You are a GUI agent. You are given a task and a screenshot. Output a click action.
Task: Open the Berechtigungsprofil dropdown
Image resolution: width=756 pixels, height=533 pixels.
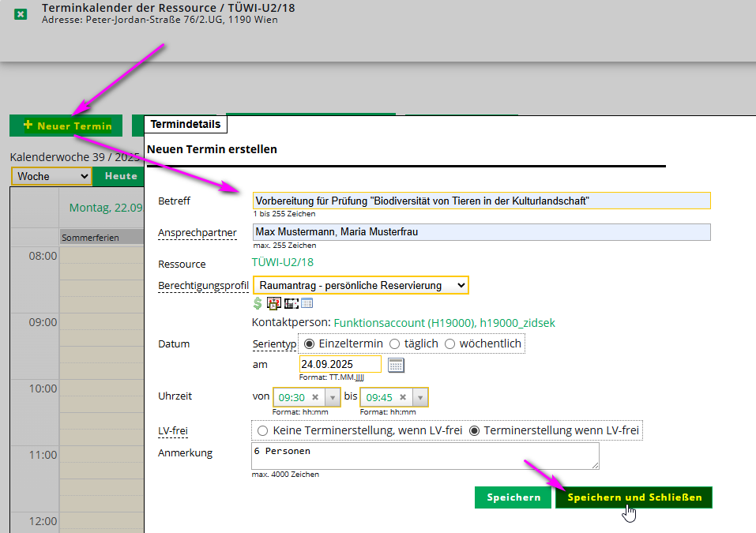tap(360, 285)
